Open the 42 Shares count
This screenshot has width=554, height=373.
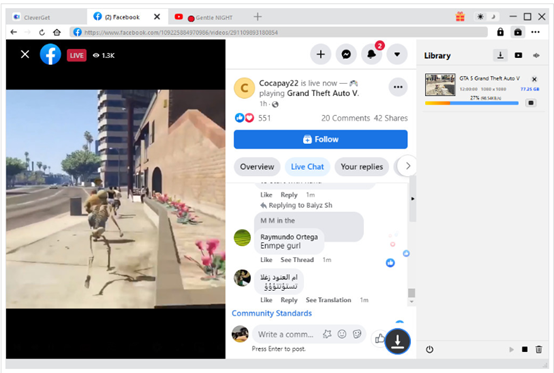click(391, 118)
